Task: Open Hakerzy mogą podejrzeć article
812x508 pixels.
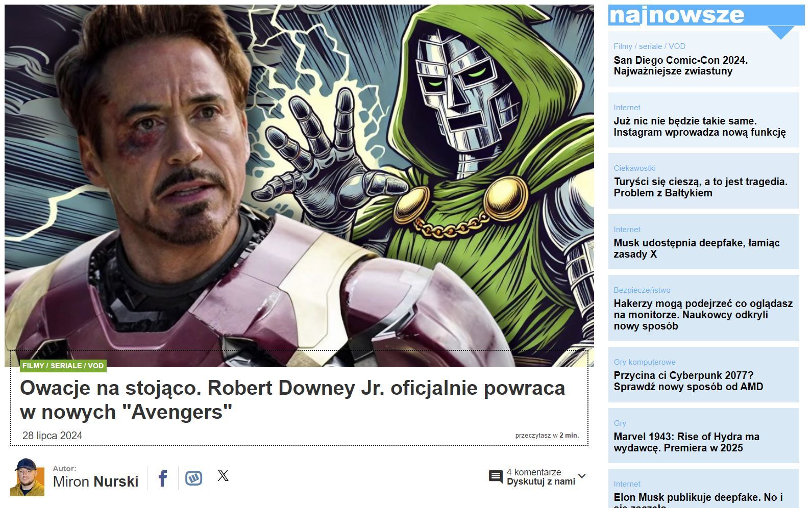Action: pyautogui.click(x=703, y=315)
